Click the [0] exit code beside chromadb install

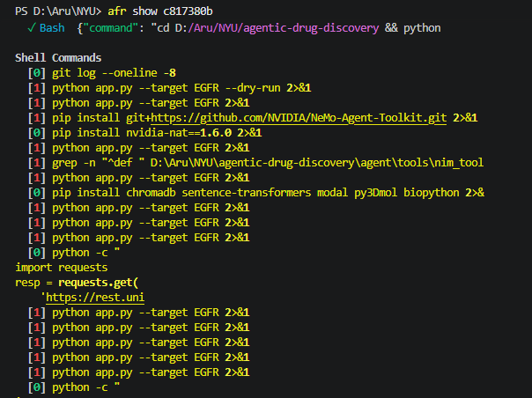point(37,192)
